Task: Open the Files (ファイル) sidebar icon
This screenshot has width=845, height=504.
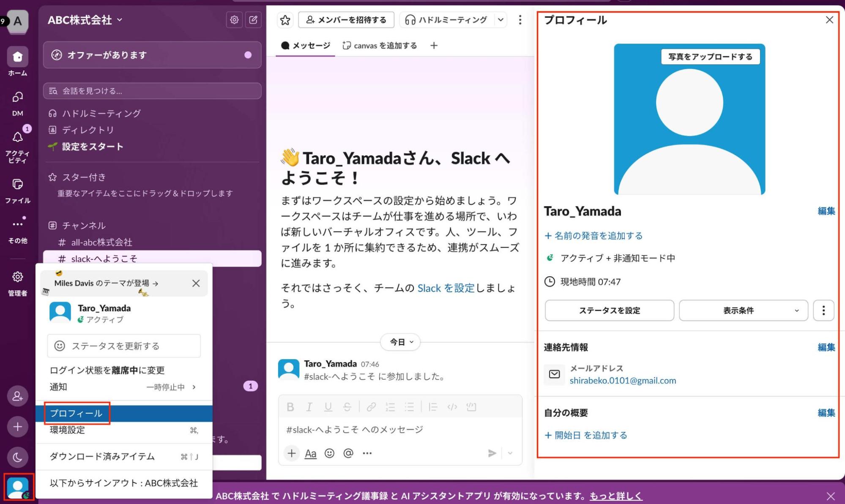Action: click(x=17, y=185)
